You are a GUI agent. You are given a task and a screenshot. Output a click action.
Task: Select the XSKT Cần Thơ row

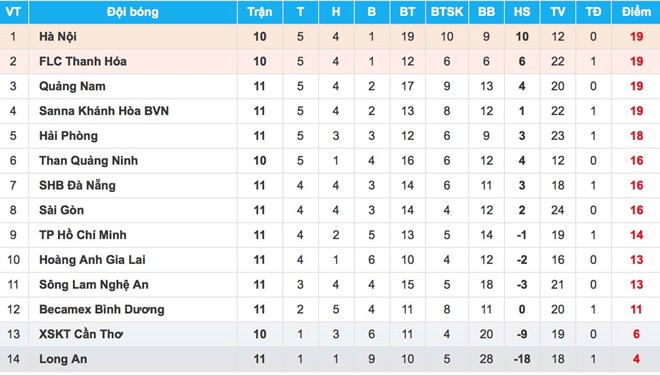click(330, 334)
